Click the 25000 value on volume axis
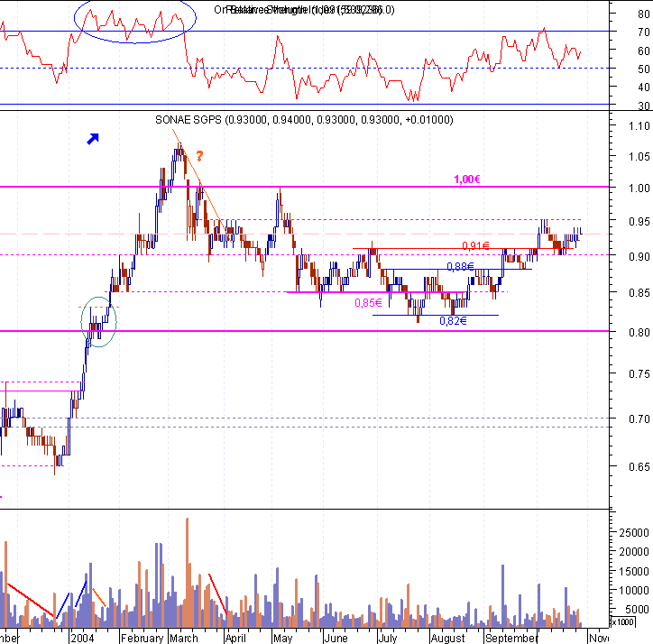 click(x=634, y=533)
